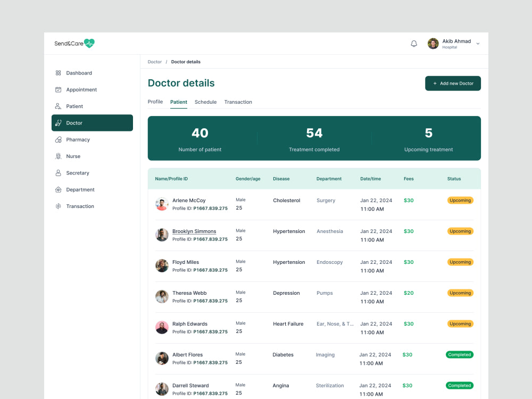Image resolution: width=532 pixels, height=399 pixels.
Task: Open the Transaction tab in Doctor details
Action: pos(238,102)
